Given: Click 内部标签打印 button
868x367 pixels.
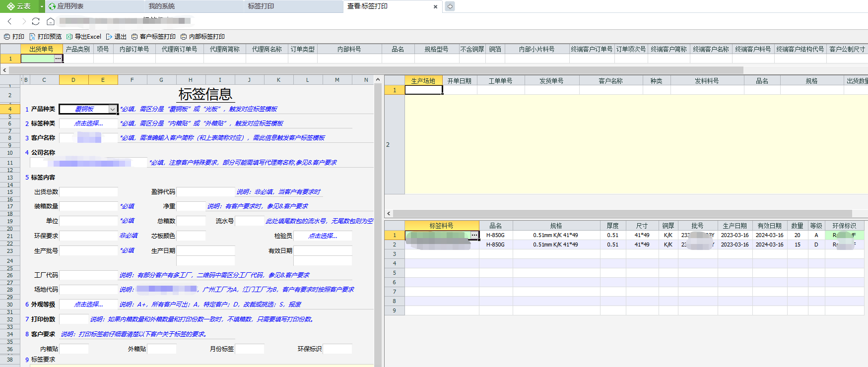Looking at the screenshot, I should pos(202,37).
